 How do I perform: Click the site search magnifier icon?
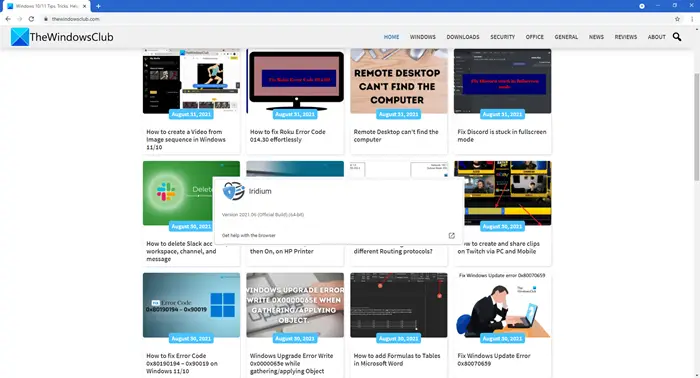click(677, 37)
